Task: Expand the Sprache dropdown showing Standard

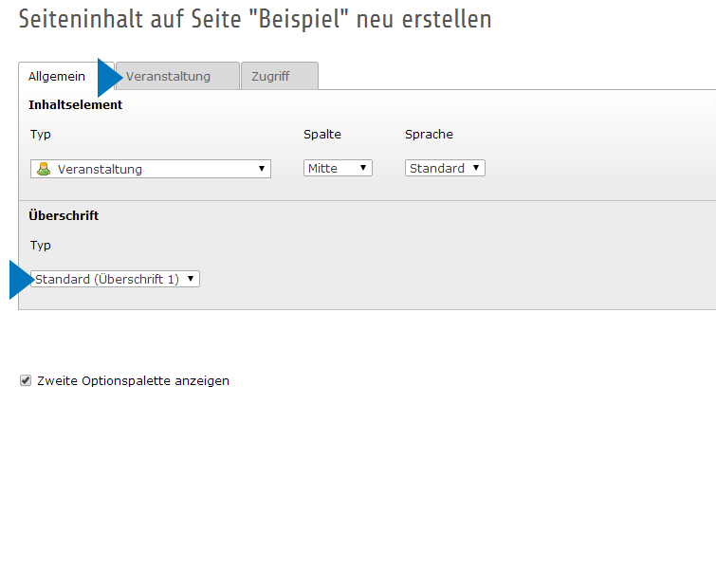Action: pos(445,168)
